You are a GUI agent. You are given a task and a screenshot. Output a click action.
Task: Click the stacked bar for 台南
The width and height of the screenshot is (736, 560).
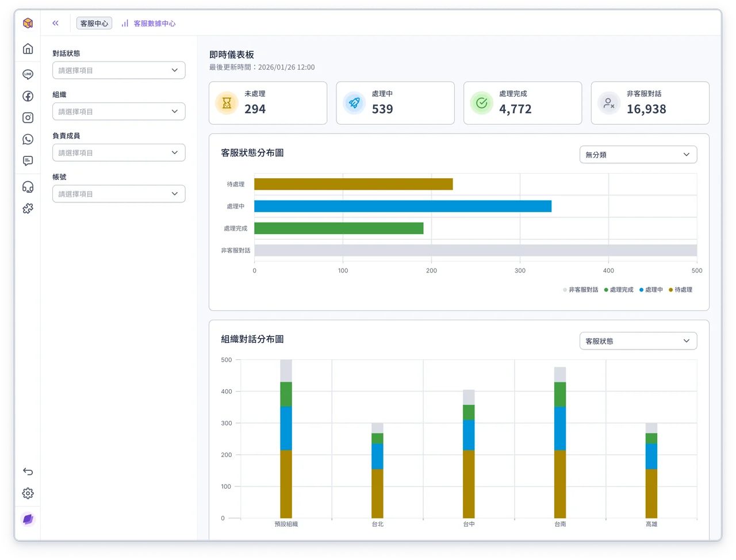[560, 442]
